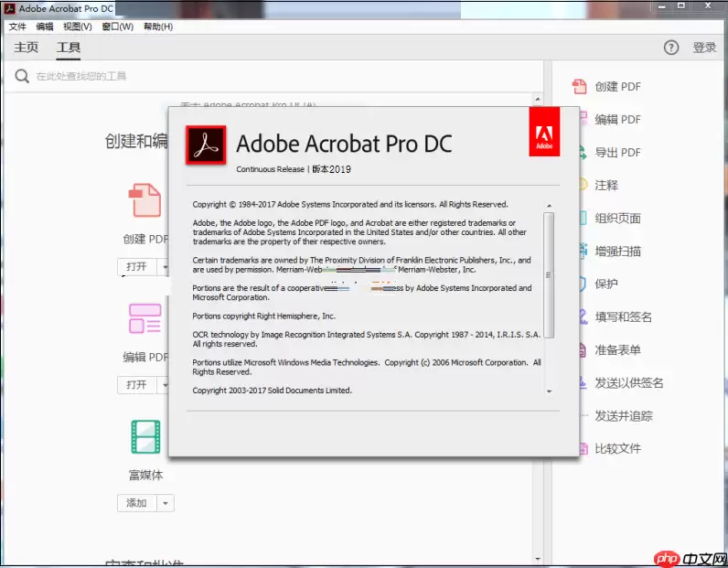
Task: Click tools pane scroll down arrow
Action: [x=538, y=559]
